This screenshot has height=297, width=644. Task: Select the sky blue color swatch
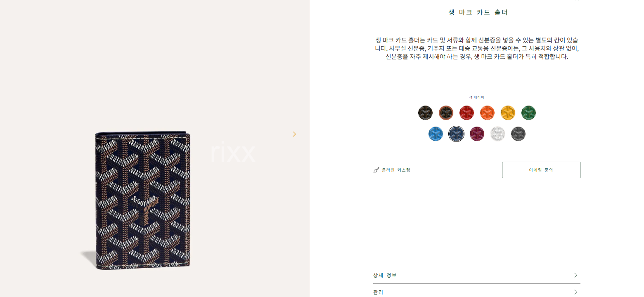pos(436,134)
